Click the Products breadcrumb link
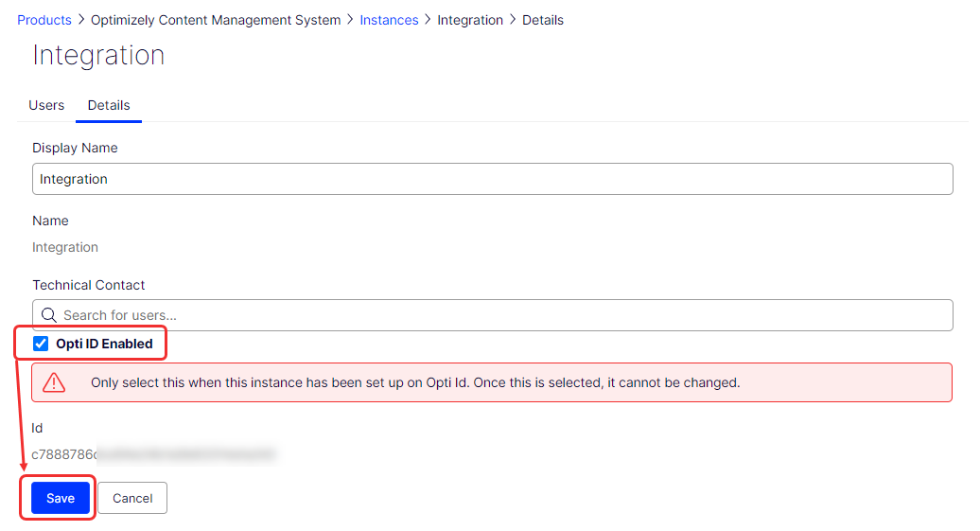 click(44, 20)
